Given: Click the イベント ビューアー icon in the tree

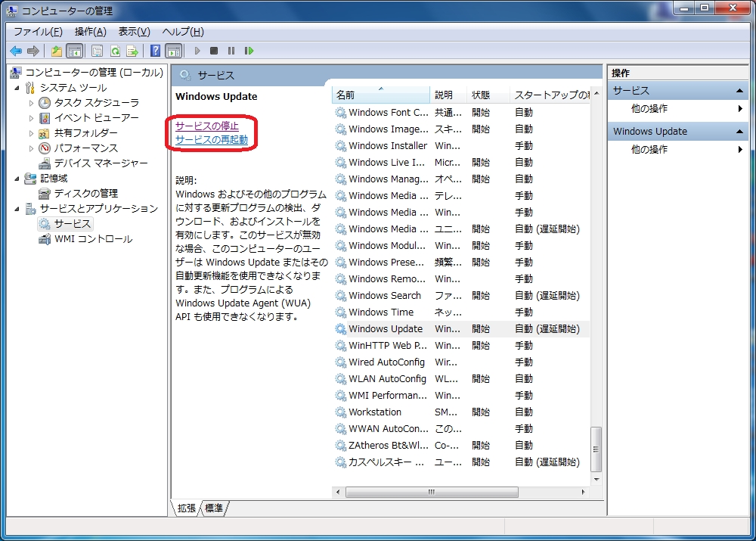Looking at the screenshot, I should 45,118.
